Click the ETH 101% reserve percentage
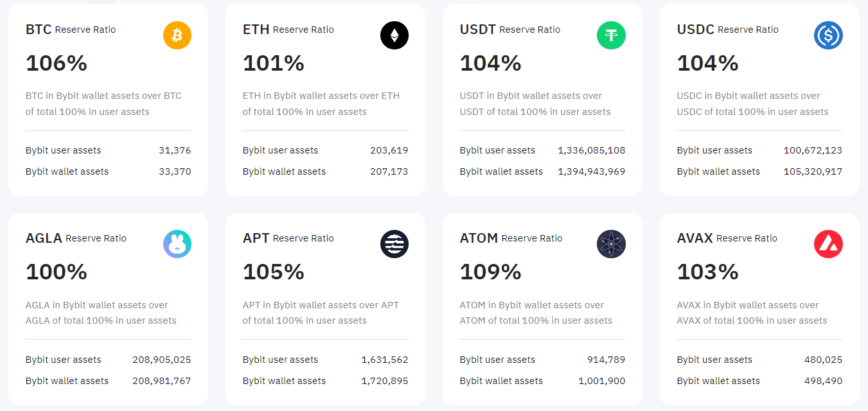The width and height of the screenshot is (868, 411). pos(274,63)
